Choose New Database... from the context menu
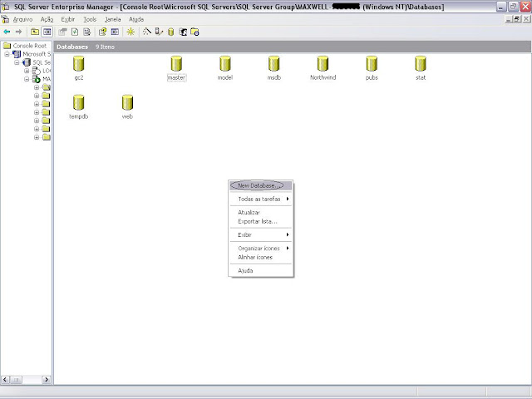The width and height of the screenshot is (532, 399). click(x=260, y=185)
